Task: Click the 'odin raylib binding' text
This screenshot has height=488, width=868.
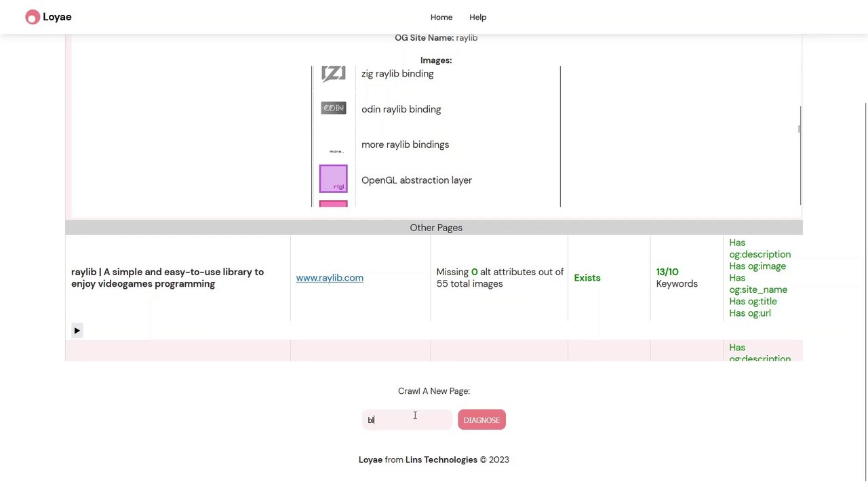Action: [401, 109]
